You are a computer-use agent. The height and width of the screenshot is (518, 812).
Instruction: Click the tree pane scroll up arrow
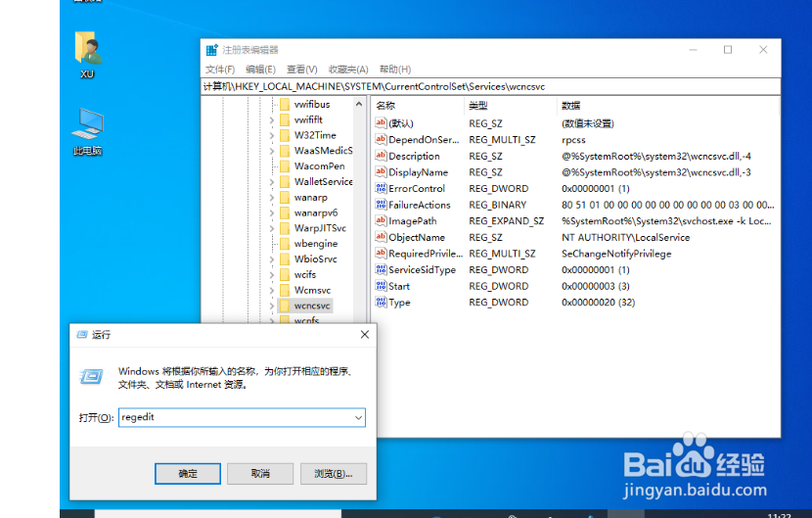(359, 104)
